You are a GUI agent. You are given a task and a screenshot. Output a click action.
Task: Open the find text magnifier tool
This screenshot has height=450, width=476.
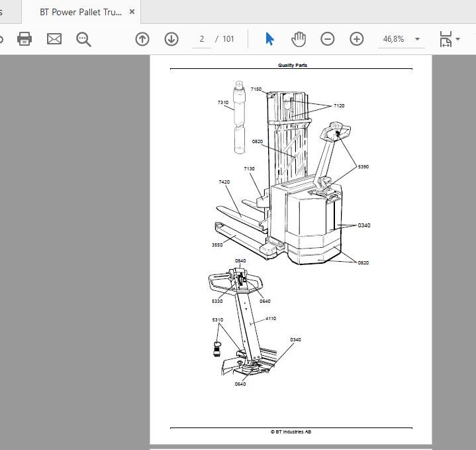click(x=83, y=40)
